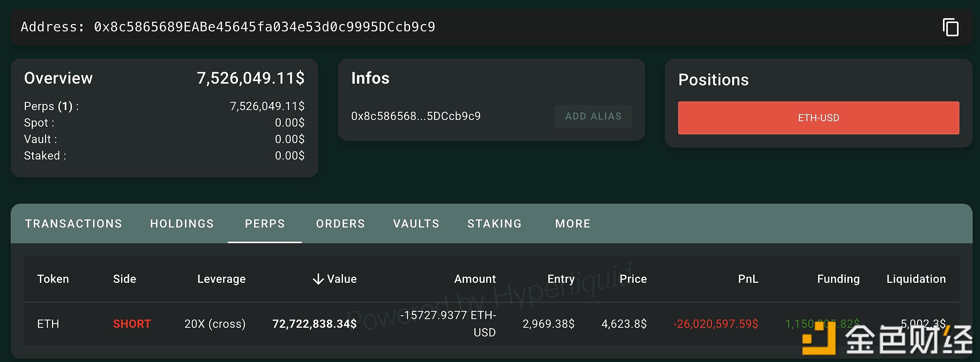The height and width of the screenshot is (362, 980).
Task: Sort table by PnL column
Action: click(747, 279)
